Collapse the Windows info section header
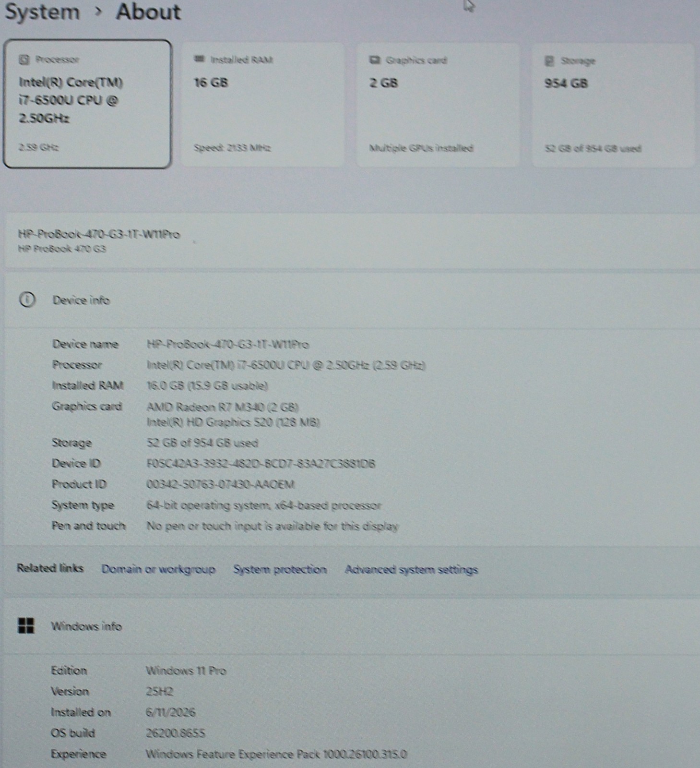This screenshot has height=768, width=700. [352, 626]
